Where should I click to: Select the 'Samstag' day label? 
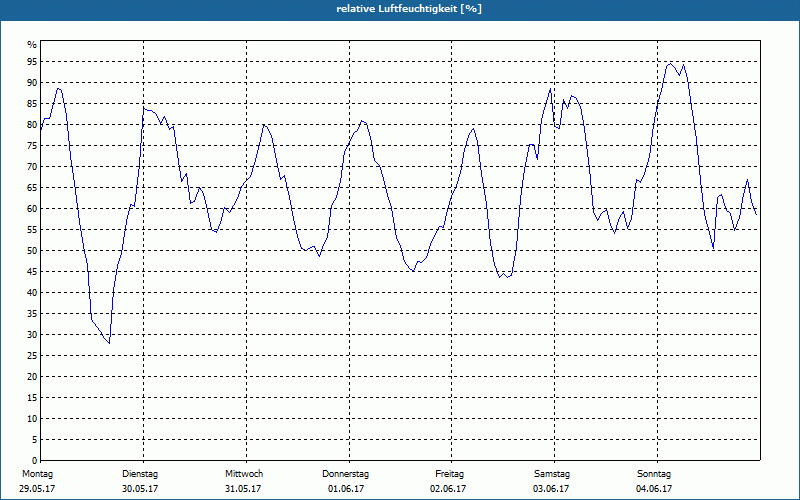(552, 474)
